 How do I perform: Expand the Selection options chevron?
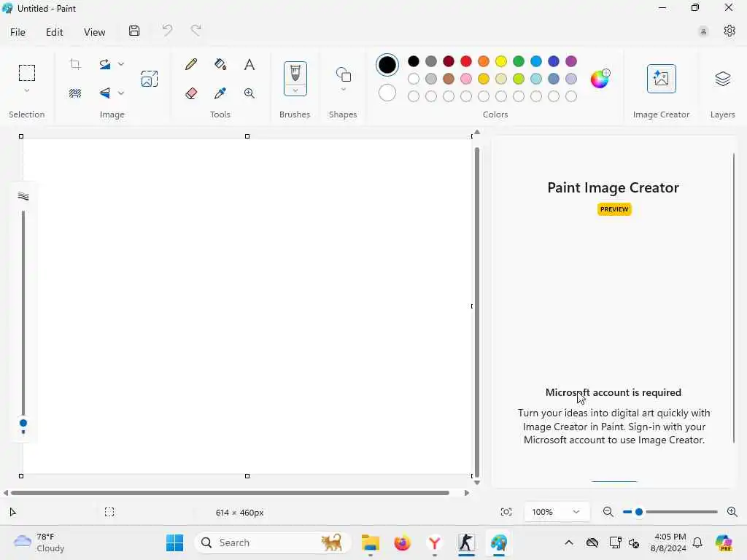pyautogui.click(x=27, y=90)
